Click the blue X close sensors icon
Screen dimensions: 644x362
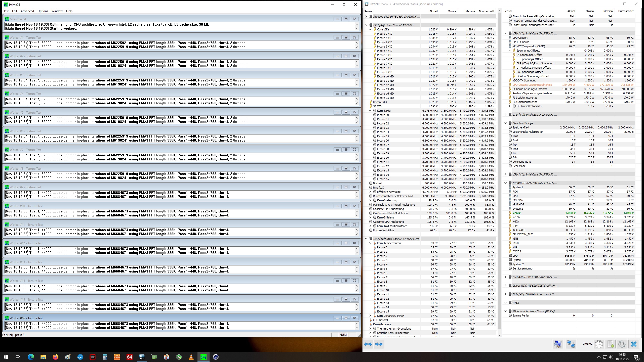tap(634, 344)
